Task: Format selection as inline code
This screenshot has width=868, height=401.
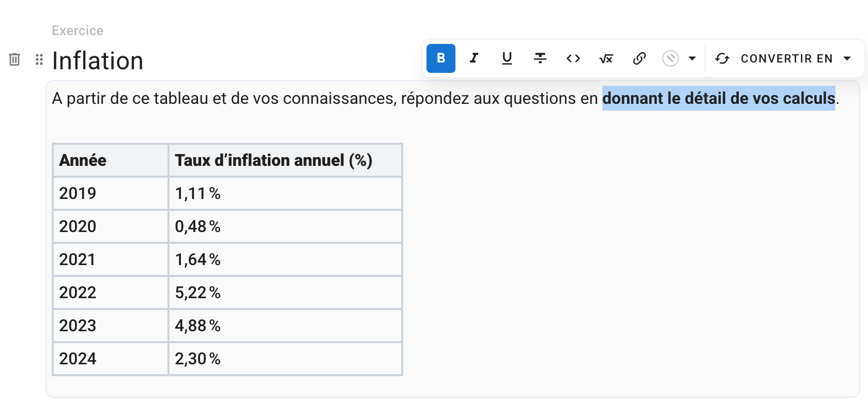Action: pos(573,58)
